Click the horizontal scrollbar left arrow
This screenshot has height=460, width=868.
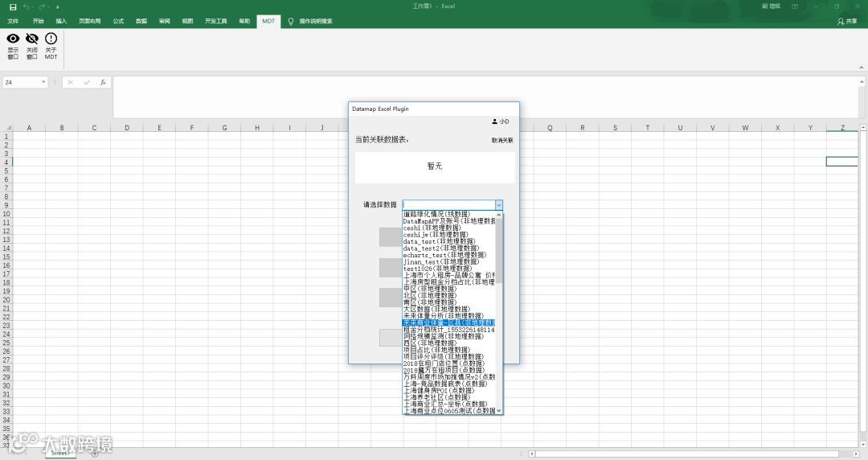pyautogui.click(x=532, y=454)
